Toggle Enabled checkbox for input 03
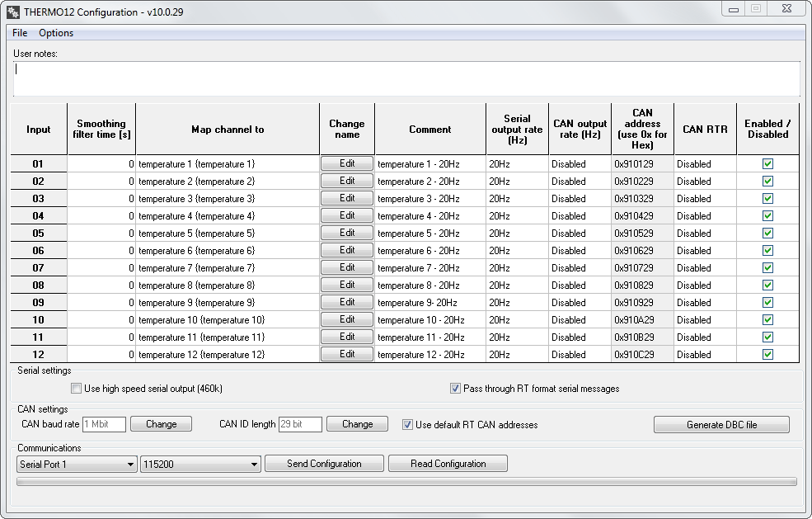Viewport: 812px width, 519px height. (x=767, y=199)
